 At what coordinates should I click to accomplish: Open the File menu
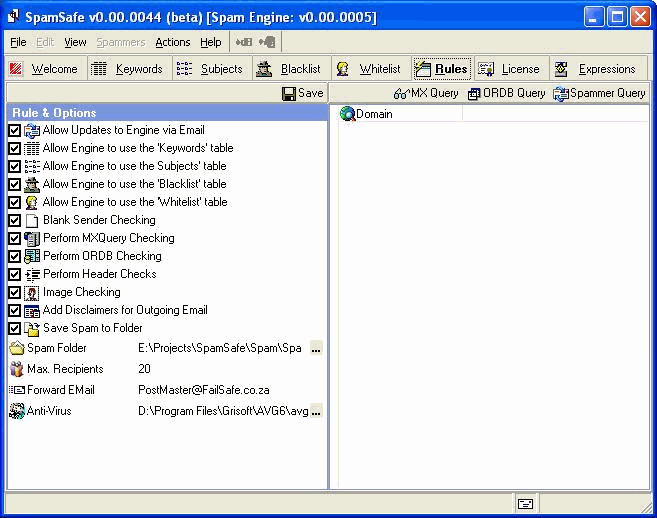[18, 42]
